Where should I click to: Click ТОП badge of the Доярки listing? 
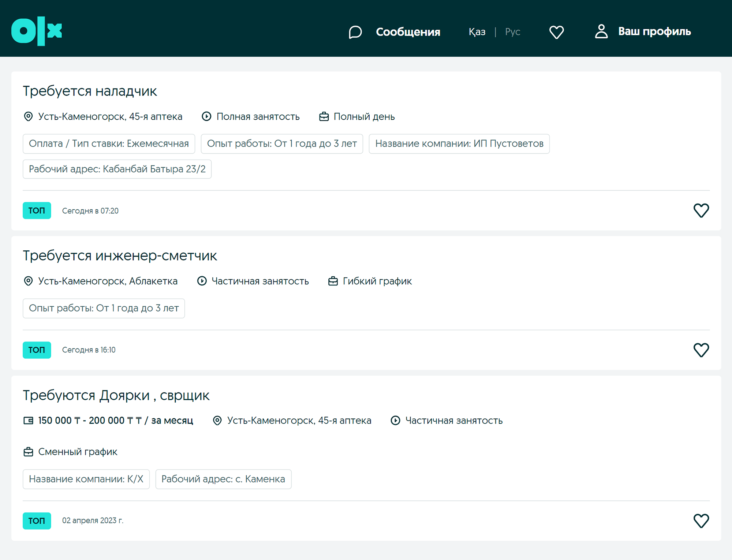[x=37, y=521]
